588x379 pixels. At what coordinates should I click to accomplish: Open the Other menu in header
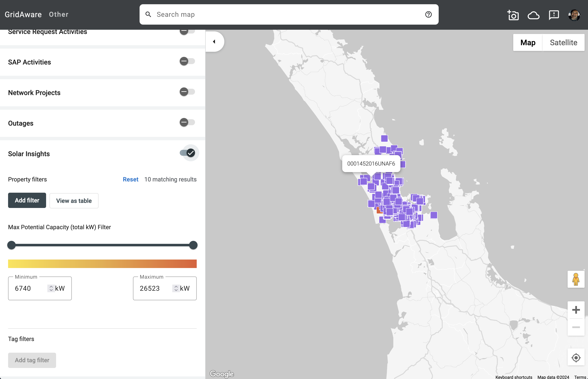point(59,14)
